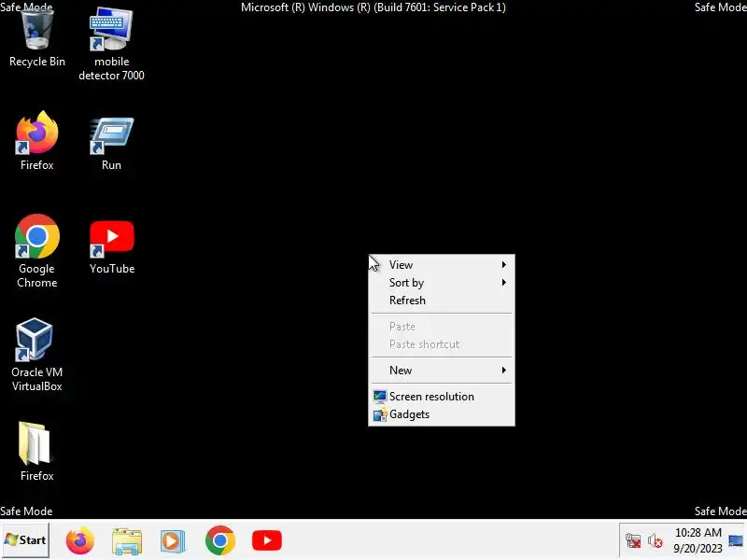Select the Firefox shortcut with the flame logo
Viewport: 747px width, 560px height.
point(37,141)
